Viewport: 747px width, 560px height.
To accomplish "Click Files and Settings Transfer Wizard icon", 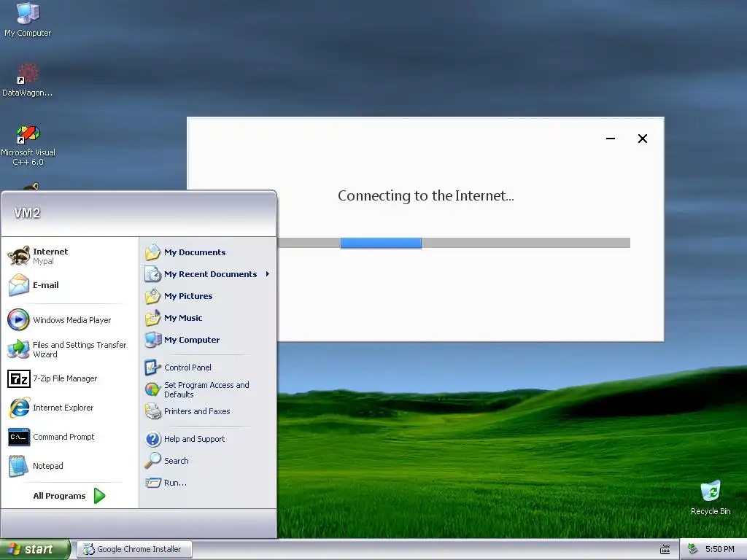I will pos(19,349).
